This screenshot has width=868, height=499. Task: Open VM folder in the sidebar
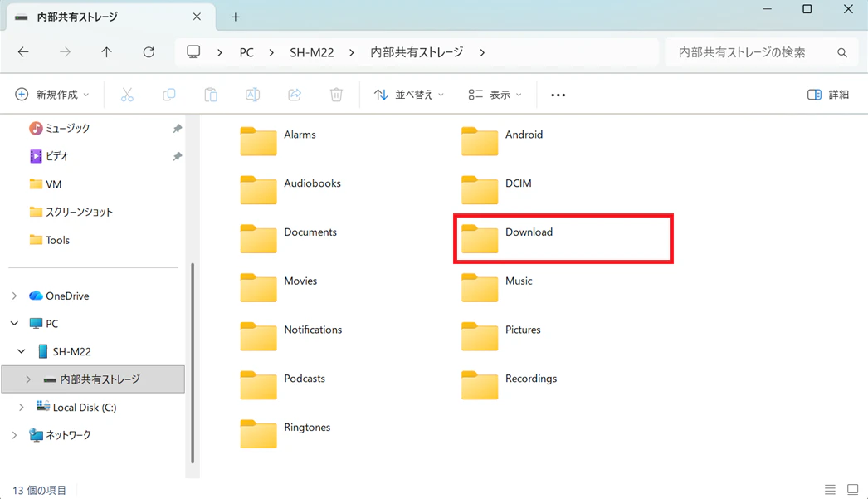[x=46, y=183]
